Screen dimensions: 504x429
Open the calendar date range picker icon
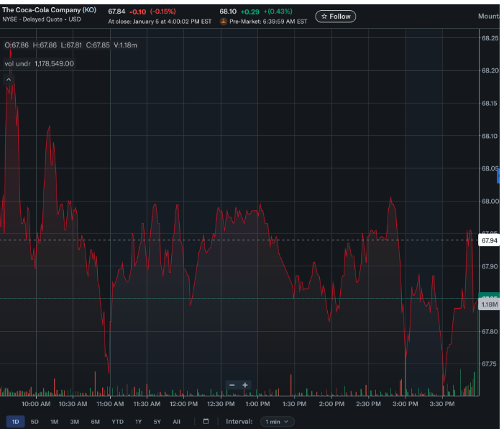point(206,421)
